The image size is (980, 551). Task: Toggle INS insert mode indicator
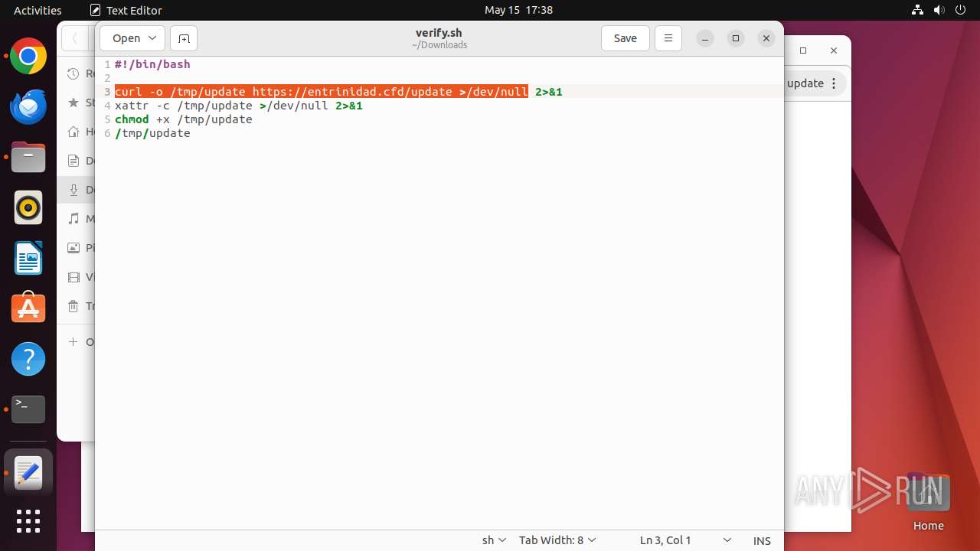click(762, 540)
